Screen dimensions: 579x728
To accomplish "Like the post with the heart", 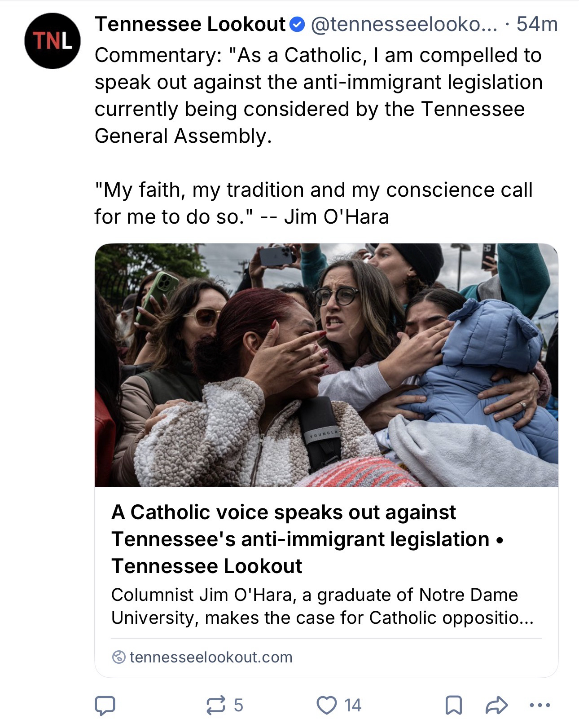I will tap(326, 705).
